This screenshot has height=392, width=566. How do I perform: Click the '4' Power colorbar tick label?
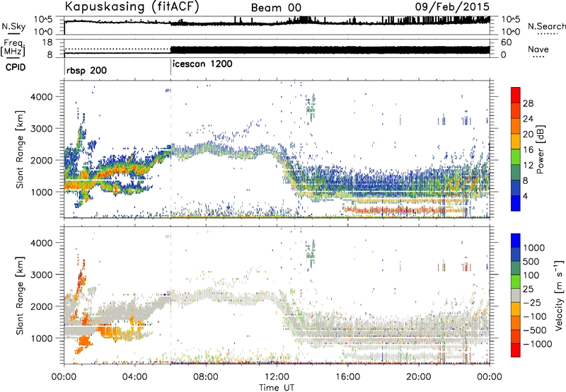(x=525, y=196)
